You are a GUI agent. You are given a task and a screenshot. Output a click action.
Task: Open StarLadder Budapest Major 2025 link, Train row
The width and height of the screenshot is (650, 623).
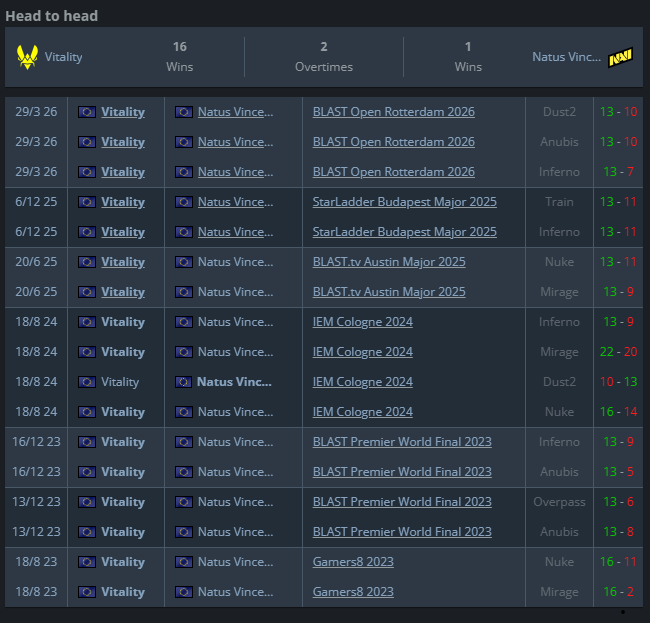pos(405,202)
